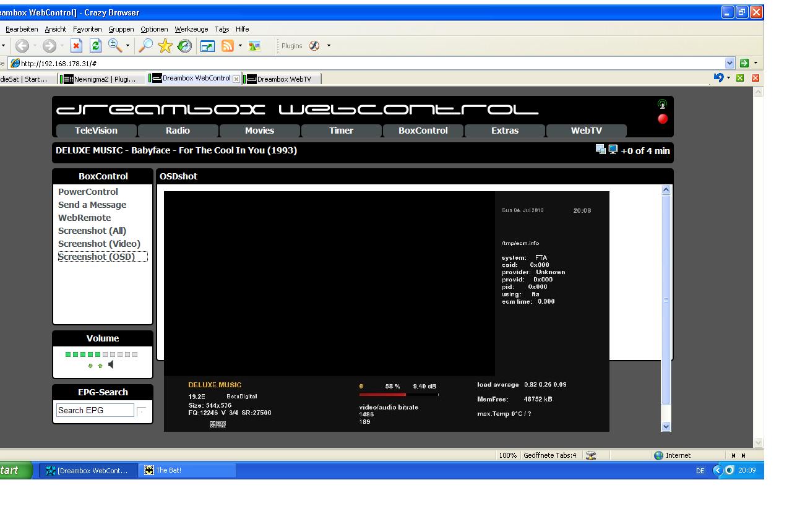Click the red record indicator button
Screen dimensions: 792x532
[x=663, y=119]
